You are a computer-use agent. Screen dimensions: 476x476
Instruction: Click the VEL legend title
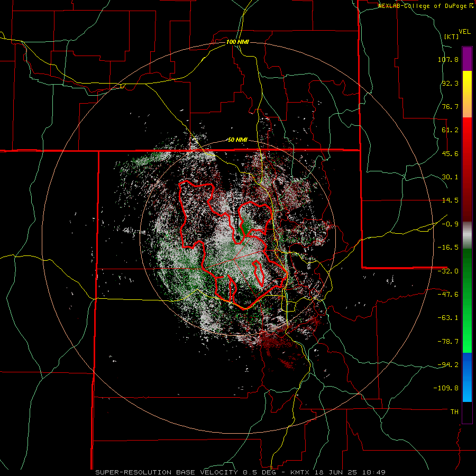click(x=464, y=32)
